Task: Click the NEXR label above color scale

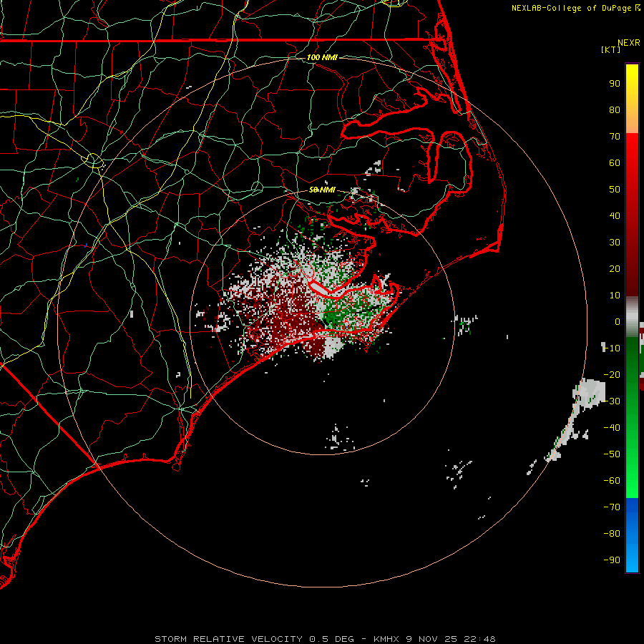Action: pos(629,43)
